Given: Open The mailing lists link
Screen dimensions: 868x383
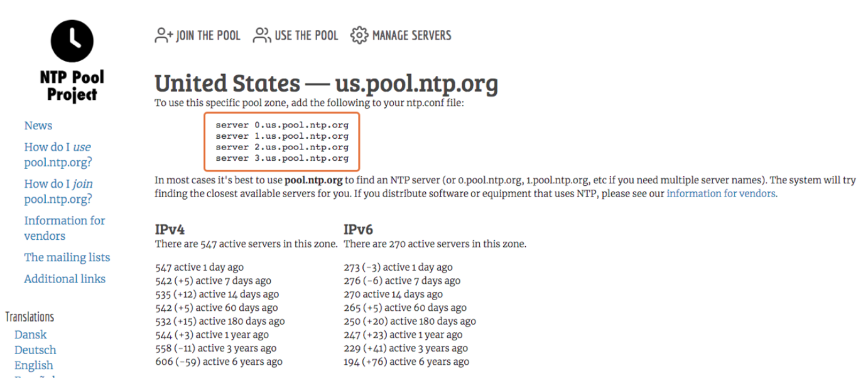Looking at the screenshot, I should (67, 257).
